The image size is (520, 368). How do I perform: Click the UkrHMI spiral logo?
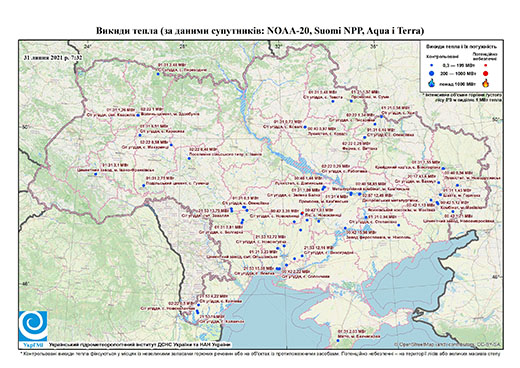pyautogui.click(x=33, y=326)
